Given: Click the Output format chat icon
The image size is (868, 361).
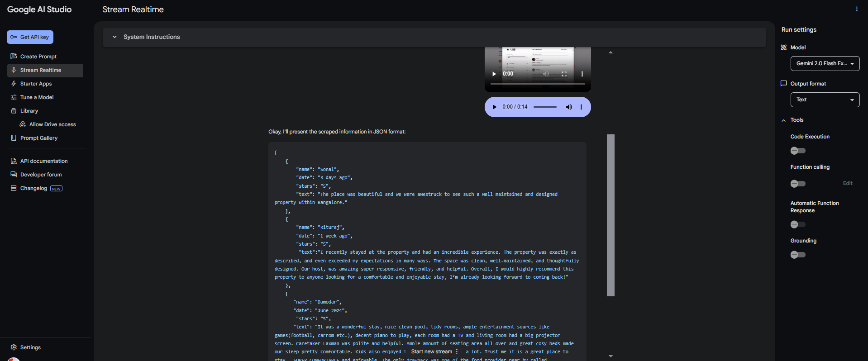Looking at the screenshot, I should [x=783, y=84].
